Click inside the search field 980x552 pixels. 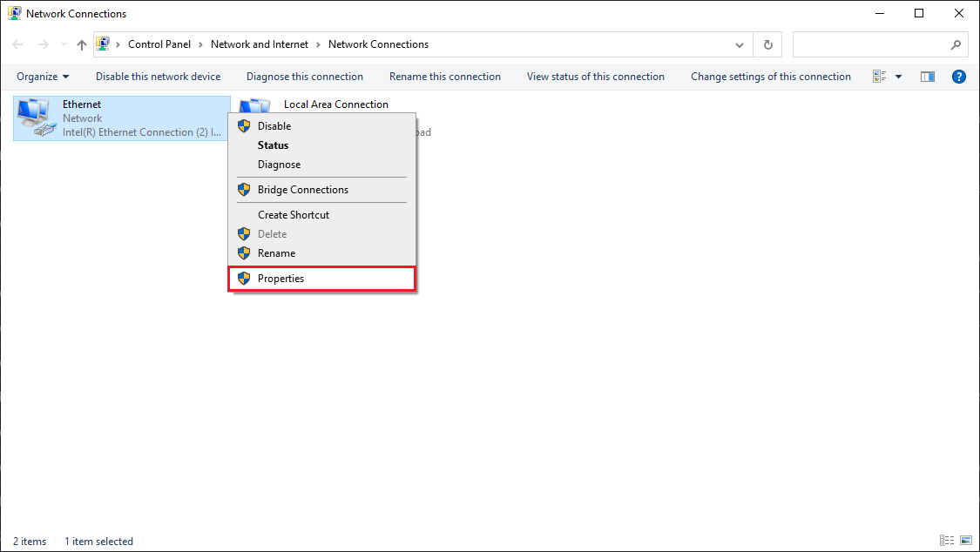pos(871,44)
